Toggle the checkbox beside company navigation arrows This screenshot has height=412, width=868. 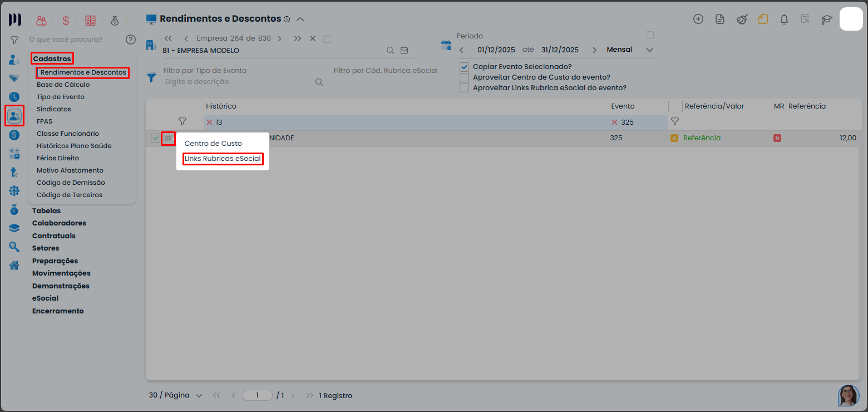[x=327, y=38]
